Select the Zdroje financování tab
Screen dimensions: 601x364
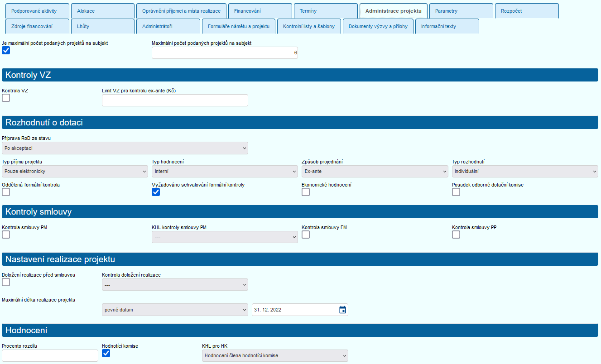click(x=37, y=26)
